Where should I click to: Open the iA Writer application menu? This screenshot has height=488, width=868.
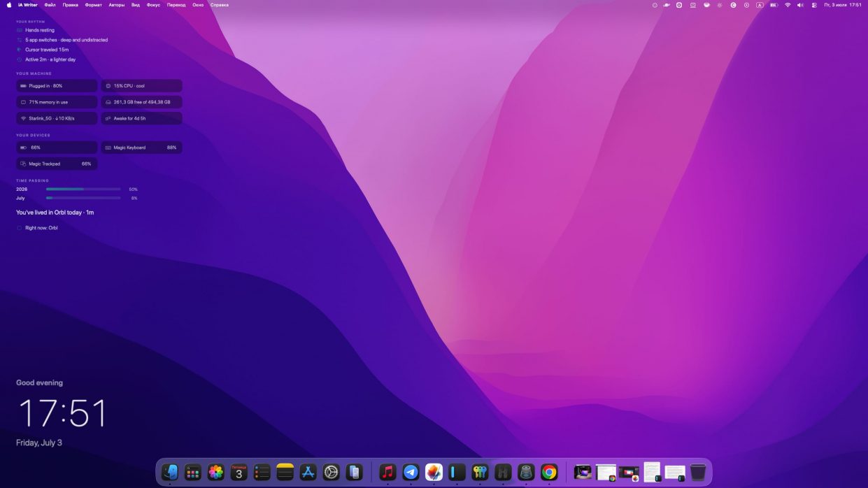coord(28,5)
